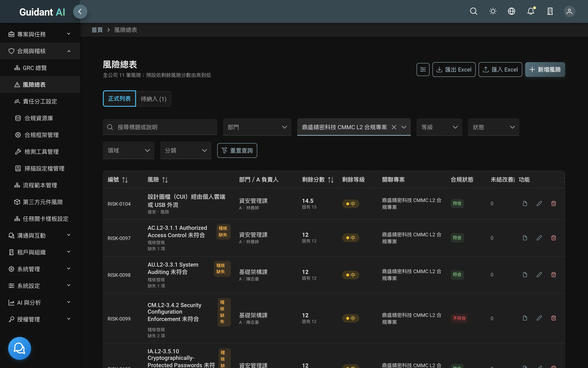Open 合規資源庫 in the sidebar

tap(40, 118)
